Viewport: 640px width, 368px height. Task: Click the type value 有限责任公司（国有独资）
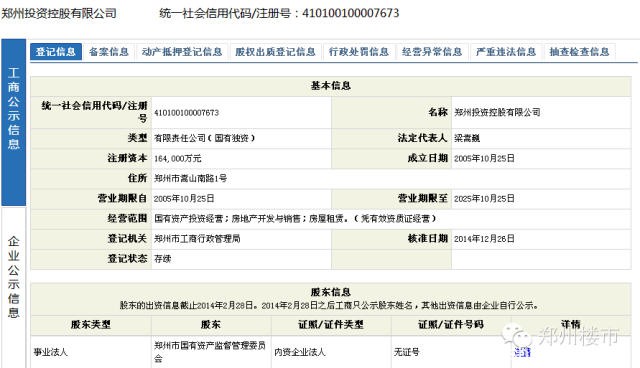(x=204, y=138)
